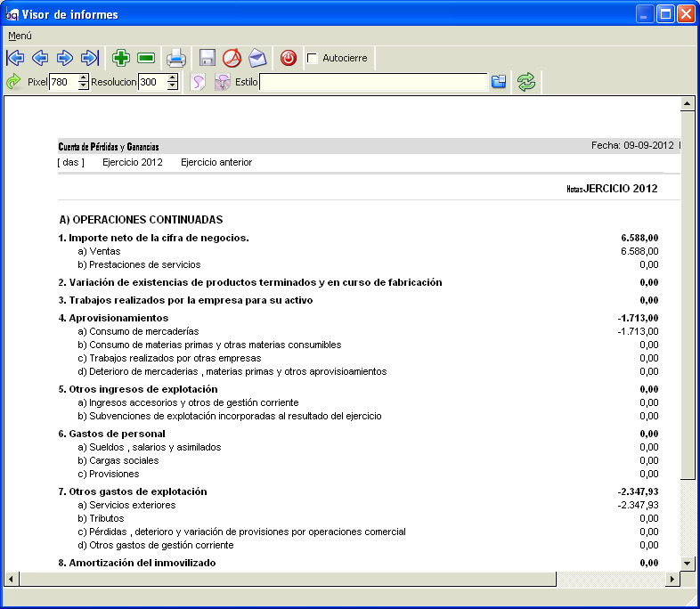
Task: Close the viewer with the red power icon
Action: pyautogui.click(x=289, y=58)
